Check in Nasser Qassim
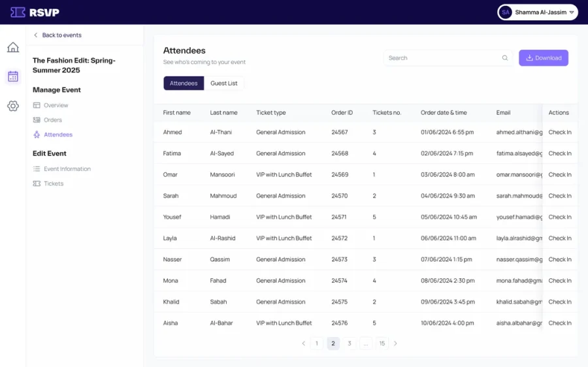588x367 pixels. [x=560, y=259]
